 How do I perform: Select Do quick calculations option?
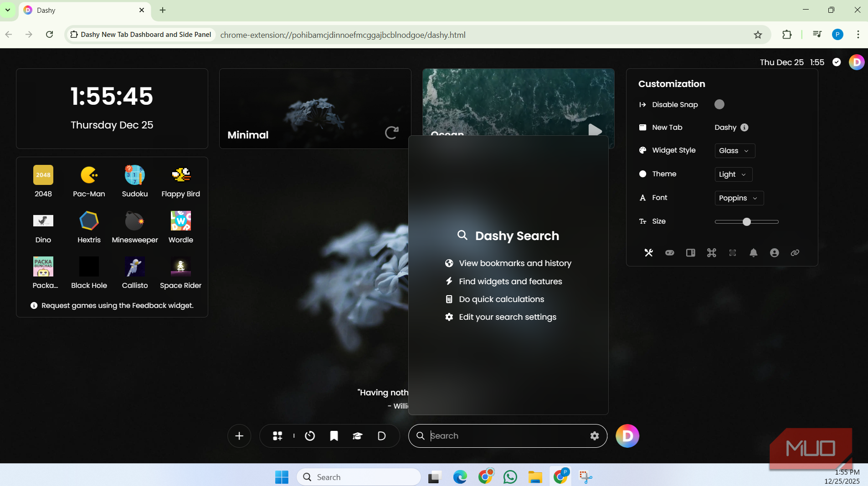(494, 299)
